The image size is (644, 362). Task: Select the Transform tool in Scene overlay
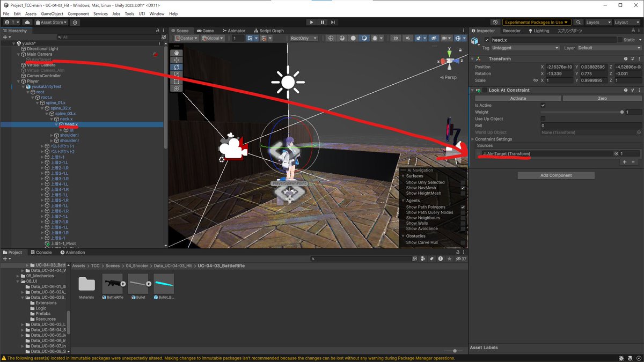click(x=177, y=88)
